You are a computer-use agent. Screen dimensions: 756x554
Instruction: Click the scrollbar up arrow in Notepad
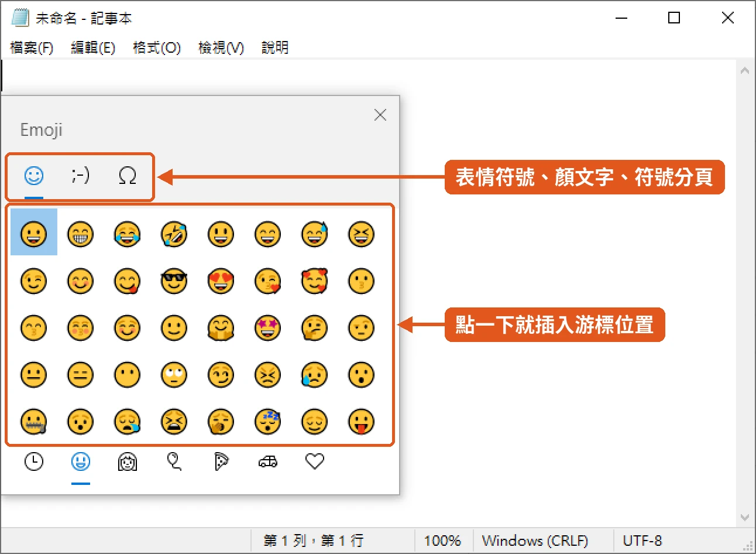[745, 71]
